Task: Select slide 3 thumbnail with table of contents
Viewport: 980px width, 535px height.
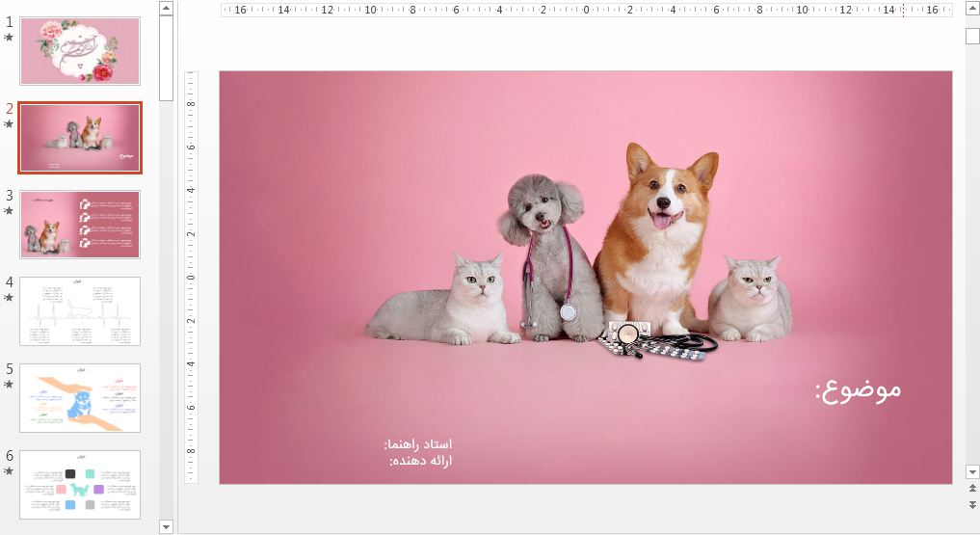Action: (x=80, y=225)
